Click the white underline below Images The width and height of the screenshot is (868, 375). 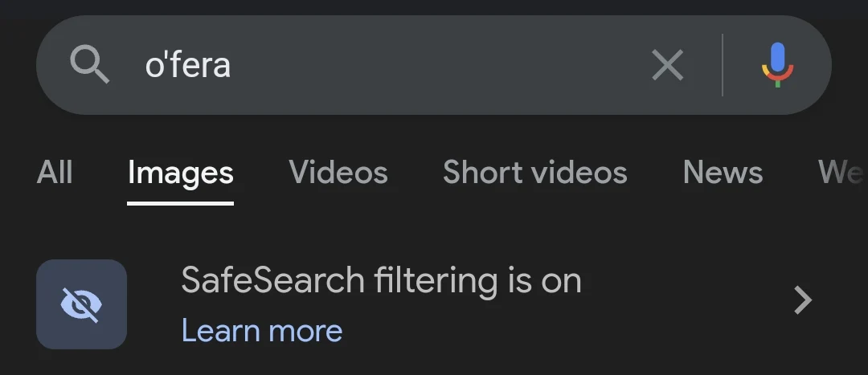click(181, 203)
